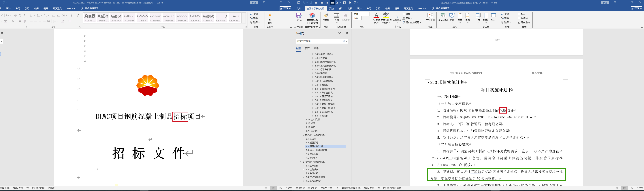Image resolution: width=644 pixels, height=191 pixels.
Task: Expand 3.1 生产设备 in navigation tree
Action: 304,166
